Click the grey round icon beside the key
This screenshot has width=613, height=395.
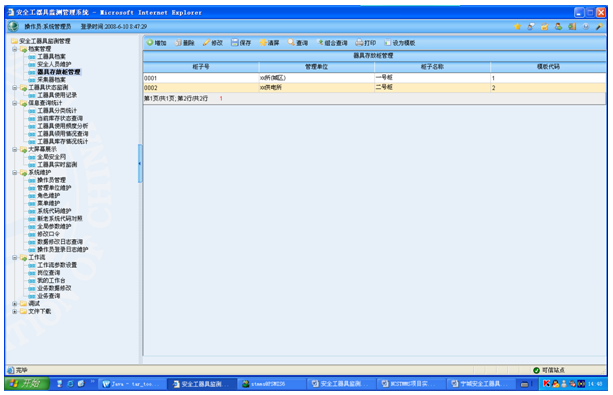pyautogui.click(x=585, y=27)
